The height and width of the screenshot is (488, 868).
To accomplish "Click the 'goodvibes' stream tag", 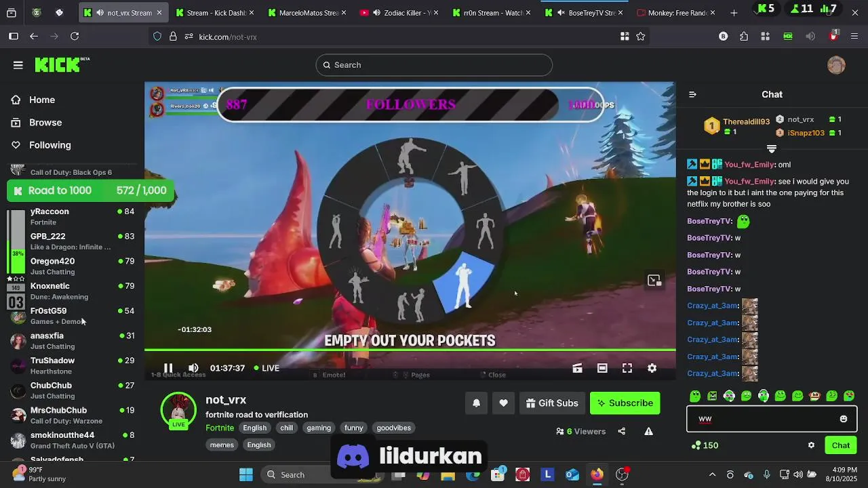I will 394,428.
